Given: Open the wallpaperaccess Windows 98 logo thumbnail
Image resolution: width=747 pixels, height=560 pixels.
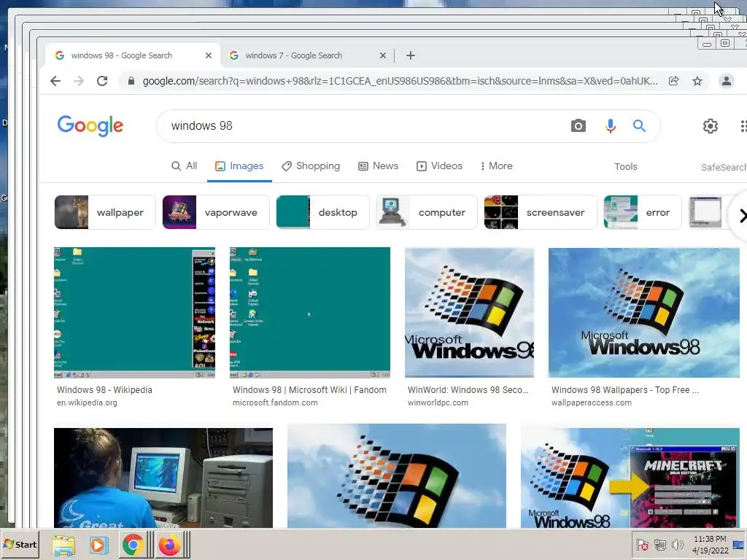Looking at the screenshot, I should pos(644,312).
